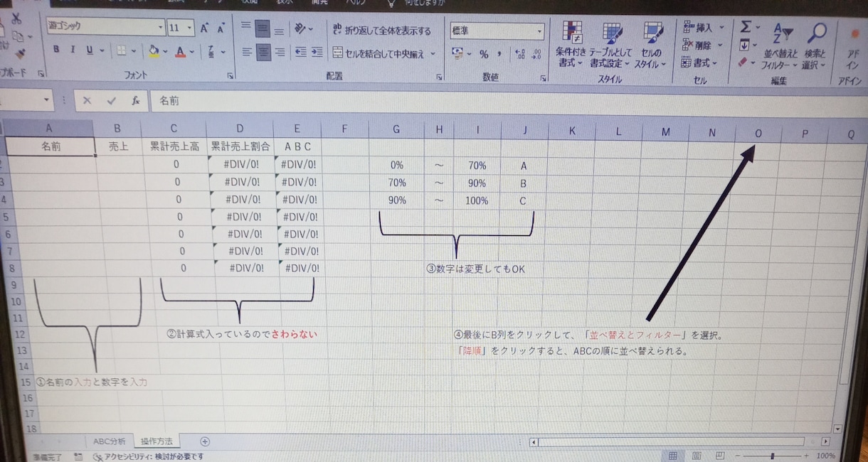Click the AutoSum sigma icon
This screenshot has height=462, width=868.
(x=746, y=27)
